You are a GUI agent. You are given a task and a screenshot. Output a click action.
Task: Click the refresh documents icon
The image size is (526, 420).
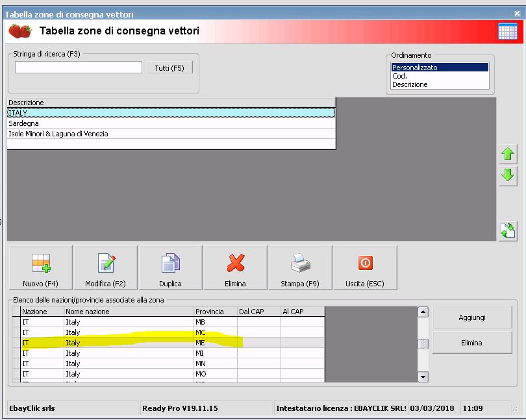[x=508, y=231]
